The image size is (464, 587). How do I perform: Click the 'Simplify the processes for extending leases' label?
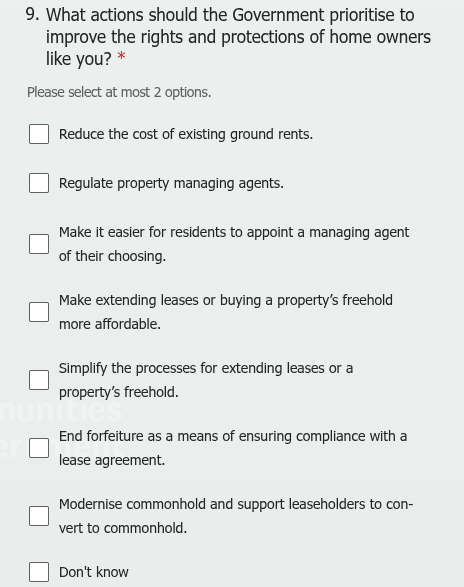coord(206,380)
